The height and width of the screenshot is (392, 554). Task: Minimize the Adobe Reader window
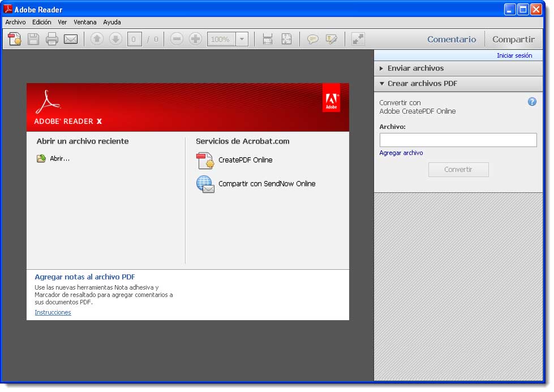point(509,10)
